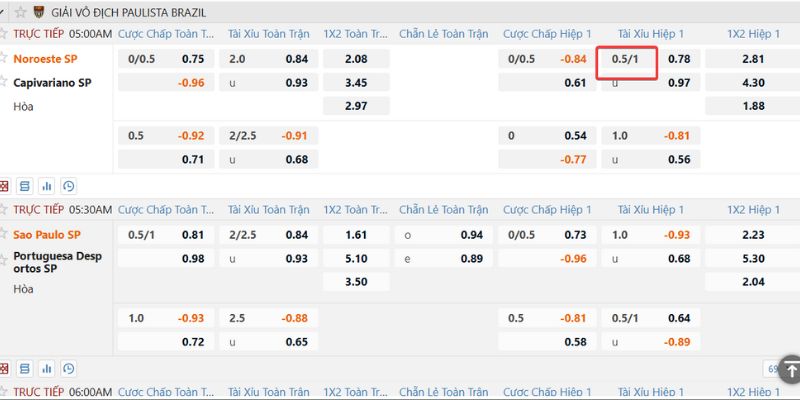The image size is (800, 400).
Task: Click the clock history icon under Sao Paulo match
Action: click(68, 368)
